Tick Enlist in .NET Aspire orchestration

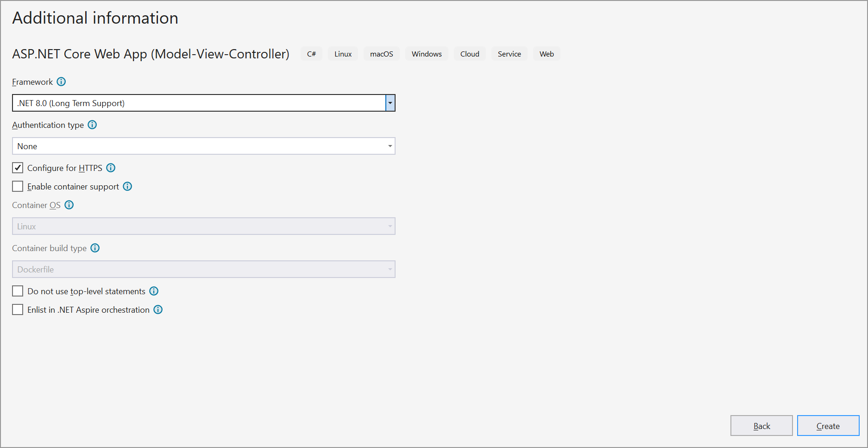tap(18, 309)
